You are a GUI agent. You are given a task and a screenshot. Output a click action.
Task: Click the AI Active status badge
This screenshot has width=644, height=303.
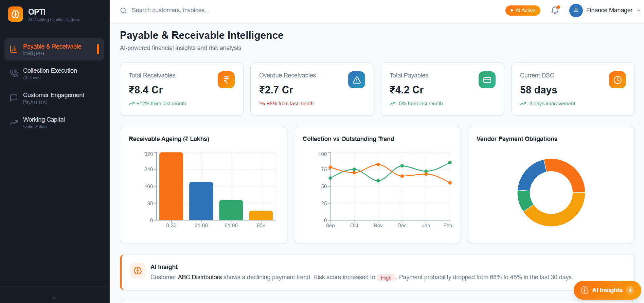[x=523, y=11]
